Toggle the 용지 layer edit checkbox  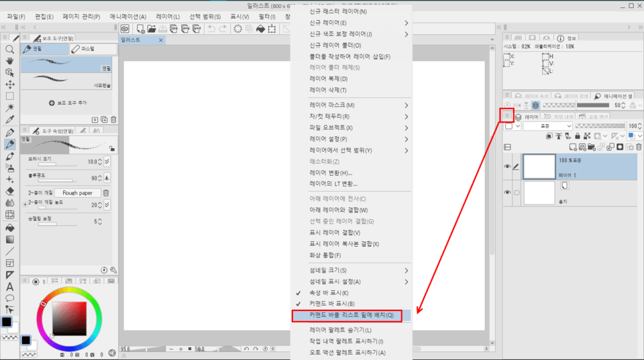(517, 192)
